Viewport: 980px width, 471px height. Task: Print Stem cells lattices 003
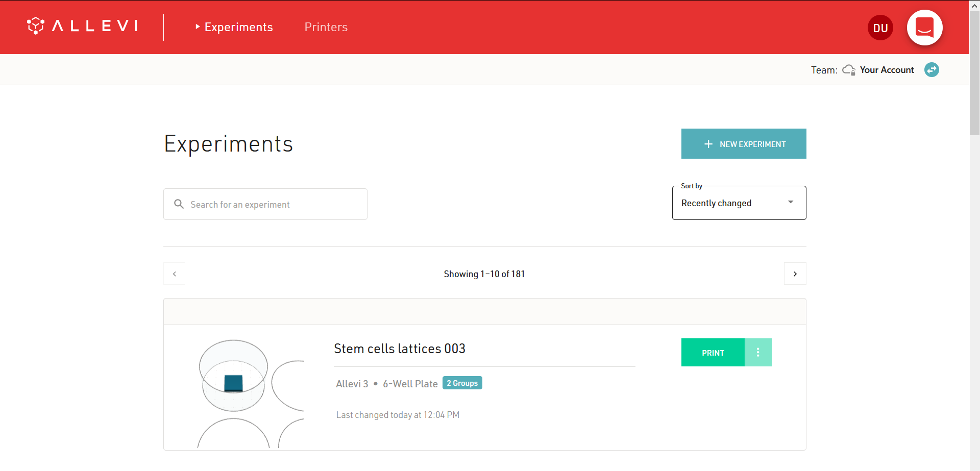tap(713, 353)
